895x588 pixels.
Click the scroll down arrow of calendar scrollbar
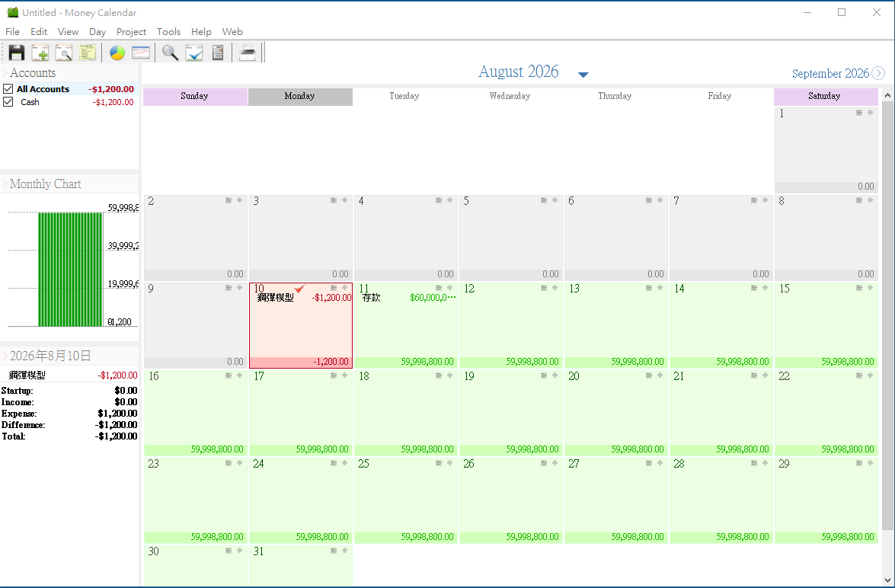point(887,581)
